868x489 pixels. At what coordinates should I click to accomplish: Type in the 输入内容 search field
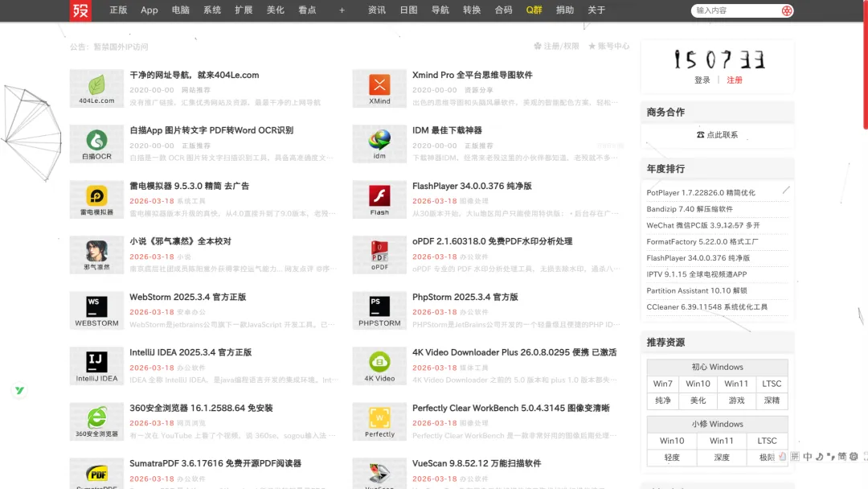pyautogui.click(x=735, y=10)
